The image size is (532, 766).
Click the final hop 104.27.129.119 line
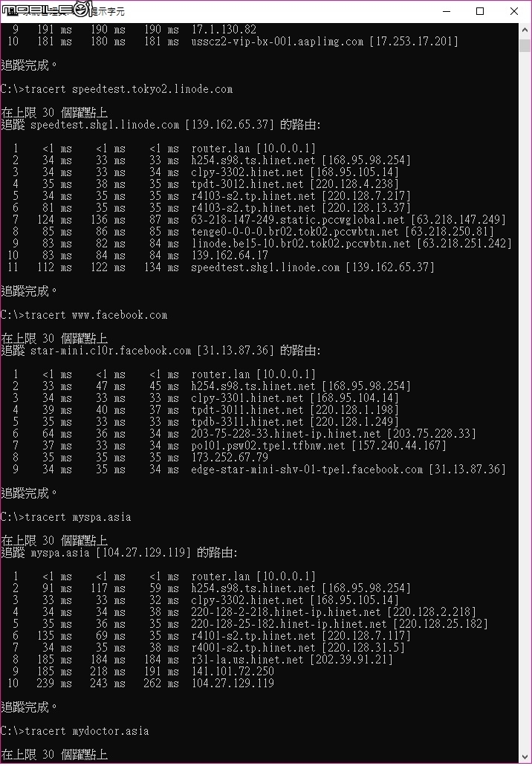[140, 684]
